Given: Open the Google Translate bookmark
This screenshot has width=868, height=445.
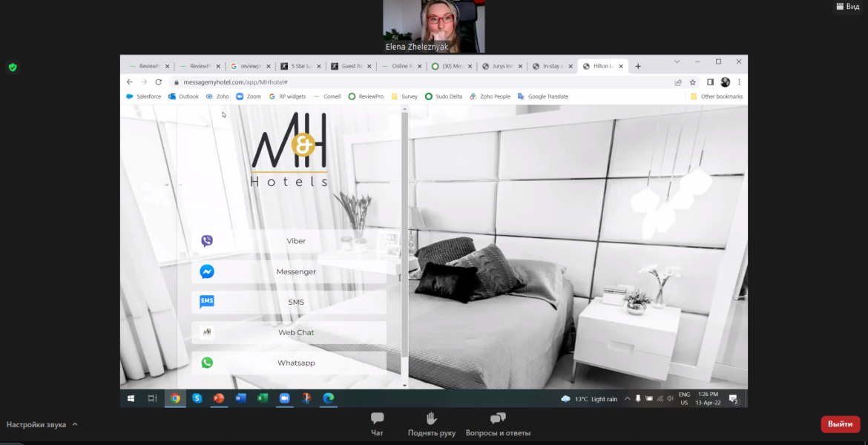Looking at the screenshot, I should point(543,96).
